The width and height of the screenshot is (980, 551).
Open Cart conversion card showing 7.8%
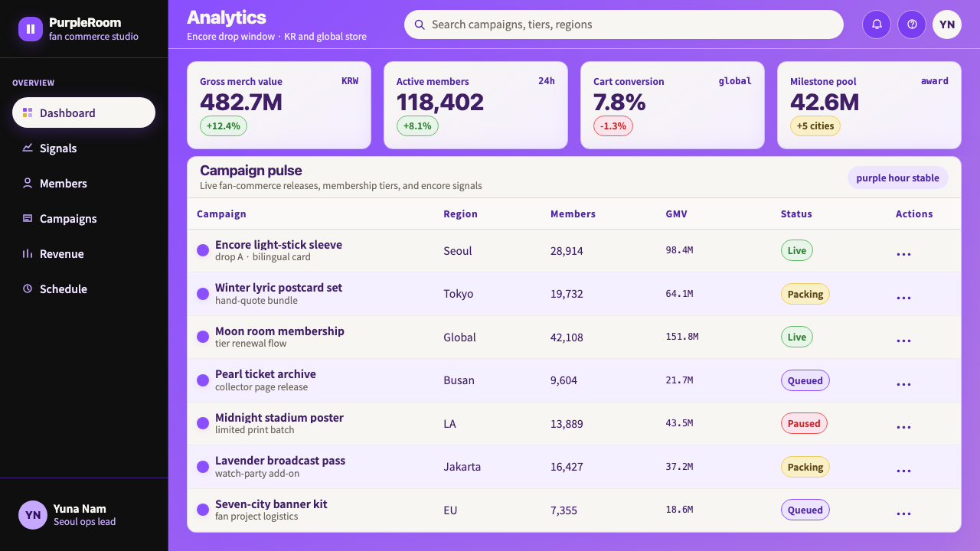coord(672,105)
